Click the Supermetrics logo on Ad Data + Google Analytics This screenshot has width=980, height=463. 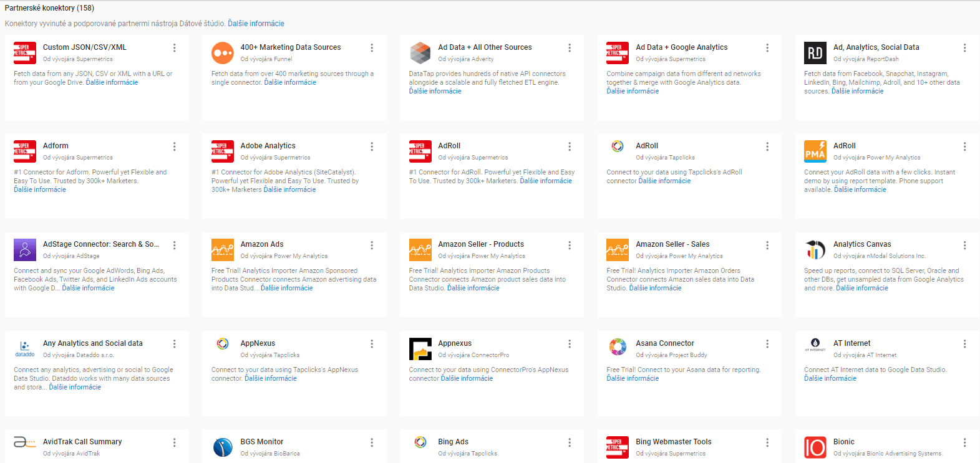click(618, 53)
